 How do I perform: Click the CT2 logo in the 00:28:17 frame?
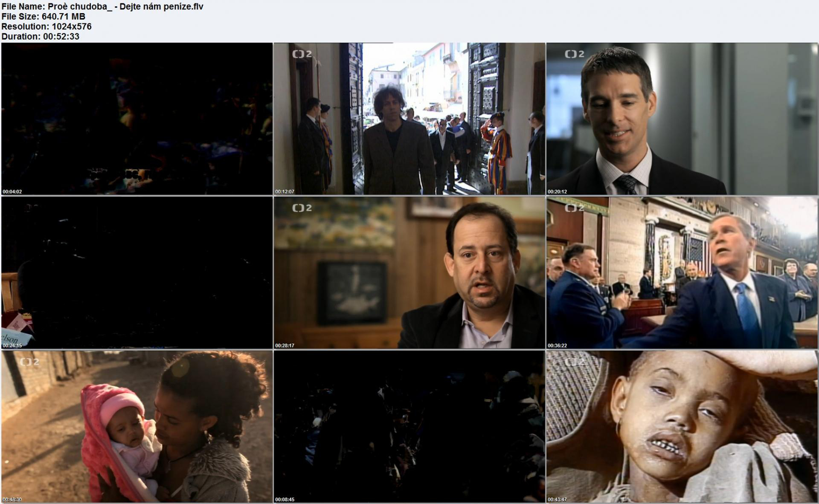coord(302,208)
